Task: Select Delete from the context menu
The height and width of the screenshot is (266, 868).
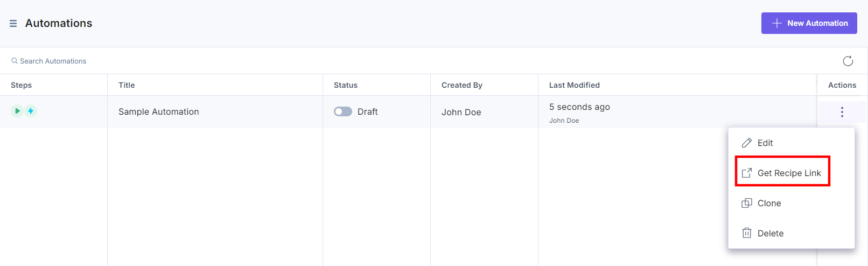Action: pos(791,233)
